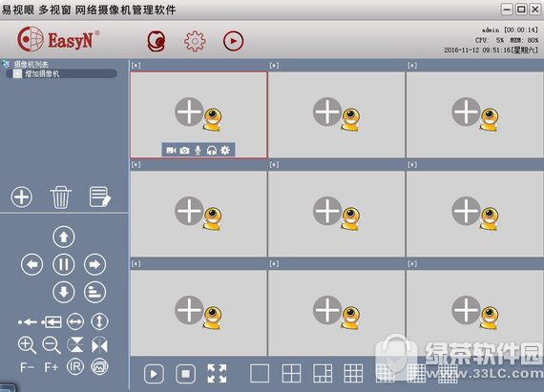Expand the 增加摄像机 tree node
The height and width of the screenshot is (392, 544).
pos(17,73)
